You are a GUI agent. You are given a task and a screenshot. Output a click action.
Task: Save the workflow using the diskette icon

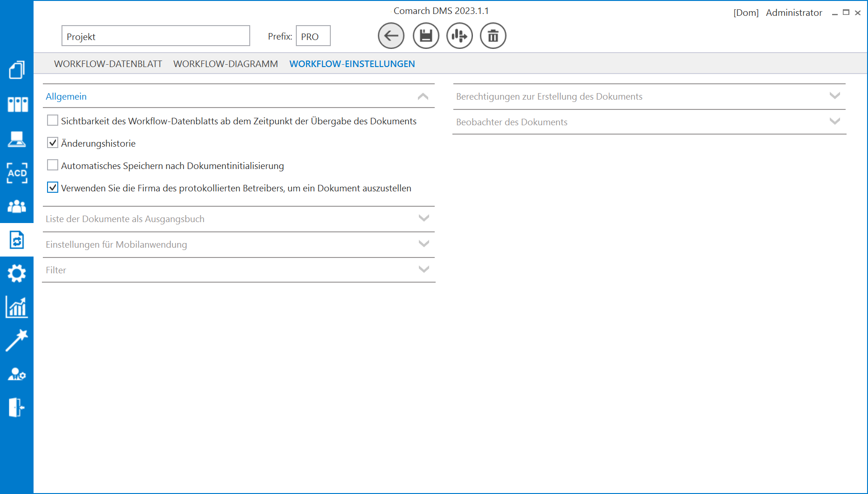tap(425, 35)
